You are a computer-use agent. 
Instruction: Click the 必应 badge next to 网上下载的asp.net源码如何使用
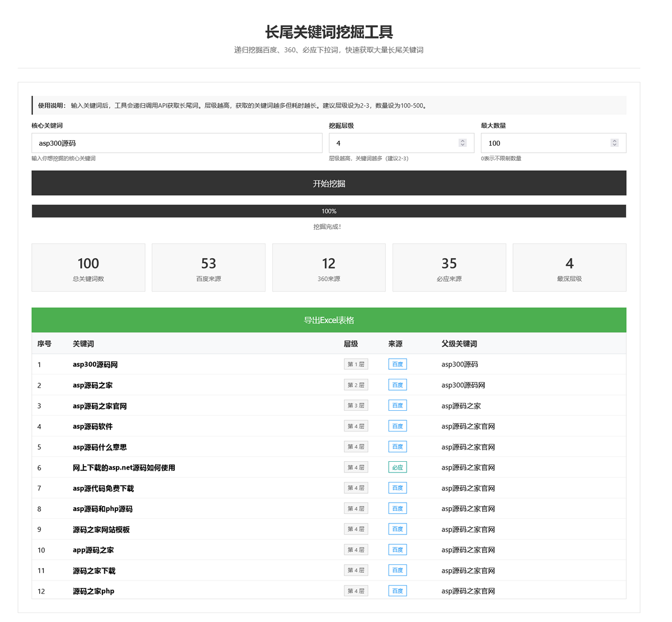pyautogui.click(x=398, y=467)
